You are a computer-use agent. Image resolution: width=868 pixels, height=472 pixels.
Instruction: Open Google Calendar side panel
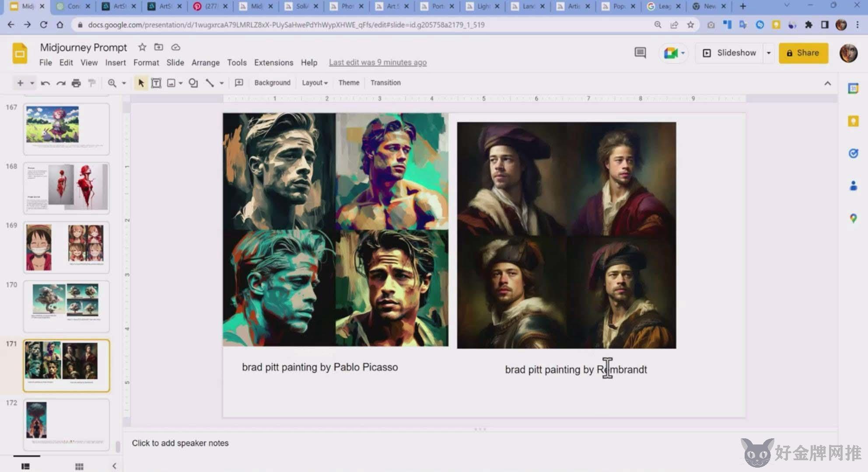pyautogui.click(x=853, y=88)
